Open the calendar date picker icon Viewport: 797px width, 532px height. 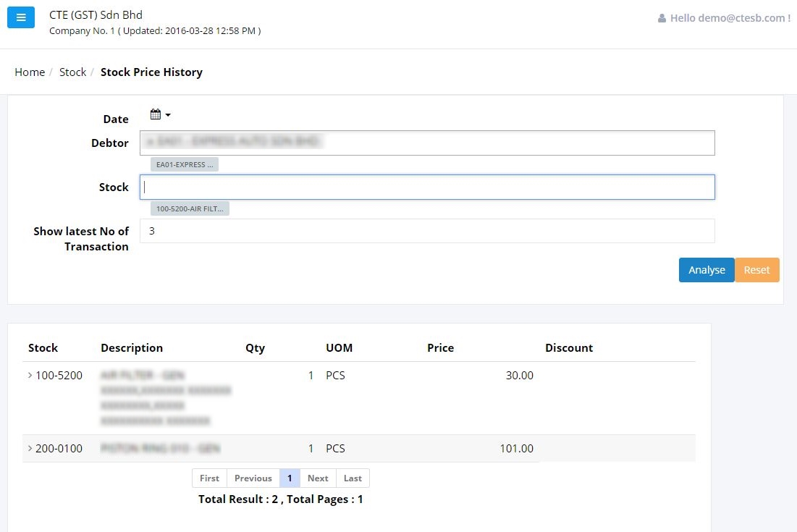(x=156, y=114)
